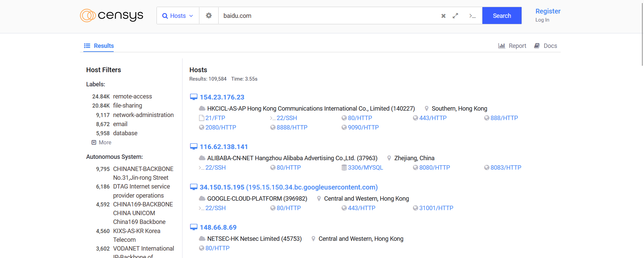Click the Results count text 109,584
The image size is (644, 258).
click(217, 79)
